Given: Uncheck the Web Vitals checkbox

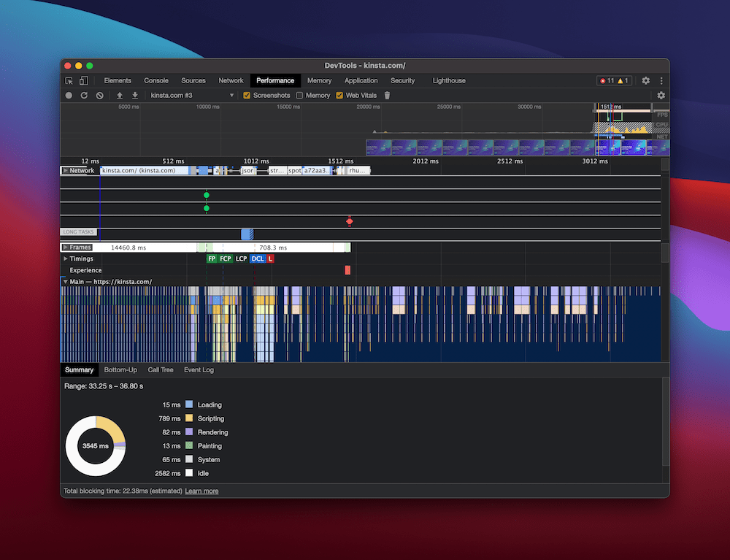Looking at the screenshot, I should click(339, 95).
